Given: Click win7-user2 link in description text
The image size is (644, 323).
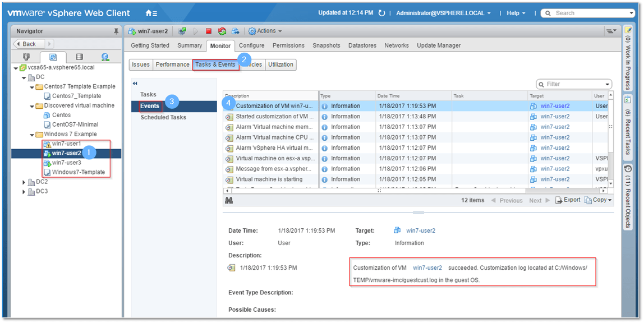Looking at the screenshot, I should (x=427, y=267).
